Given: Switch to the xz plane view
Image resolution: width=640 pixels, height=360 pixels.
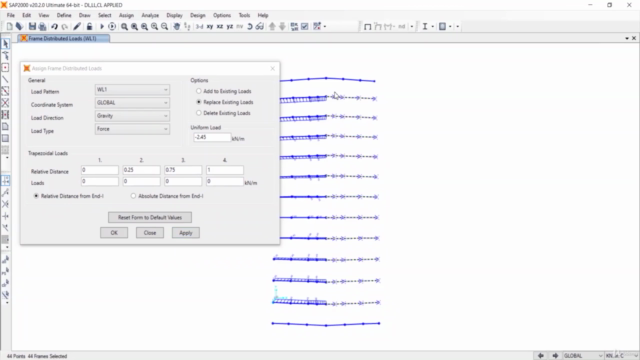Looking at the screenshot, I should [220, 27].
